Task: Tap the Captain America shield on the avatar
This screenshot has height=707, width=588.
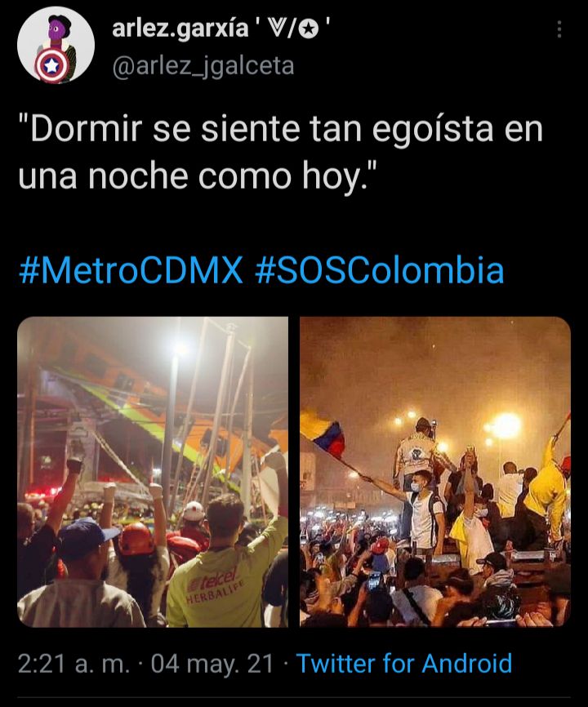Action: [51, 66]
